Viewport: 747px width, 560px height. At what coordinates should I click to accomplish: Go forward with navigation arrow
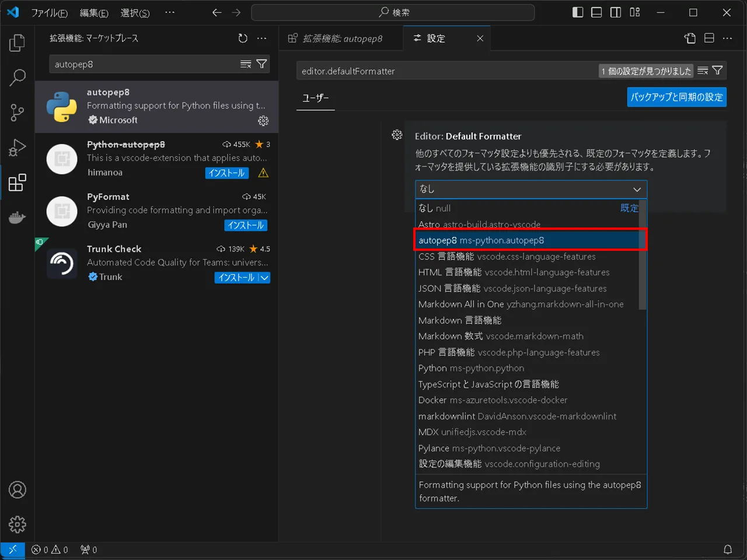click(236, 12)
